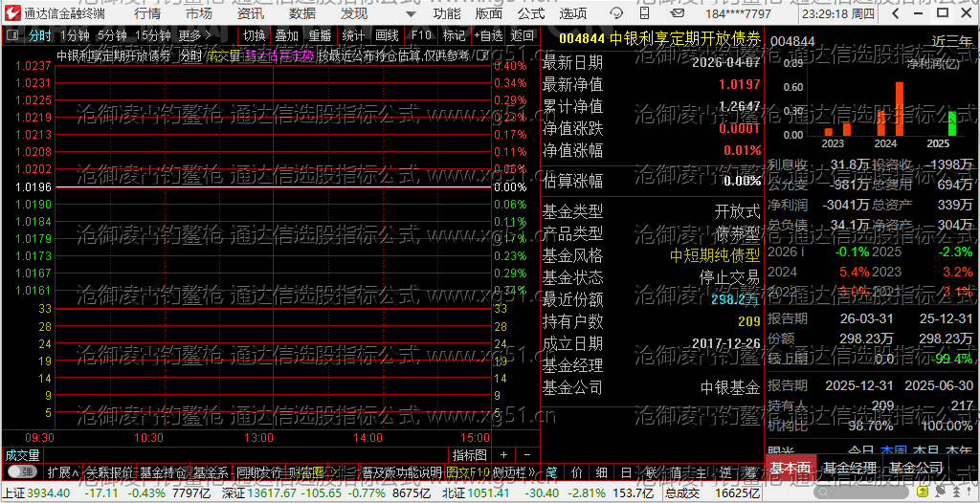The width and height of the screenshot is (980, 503).
Task: Open the 市场 menu
Action: (199, 13)
